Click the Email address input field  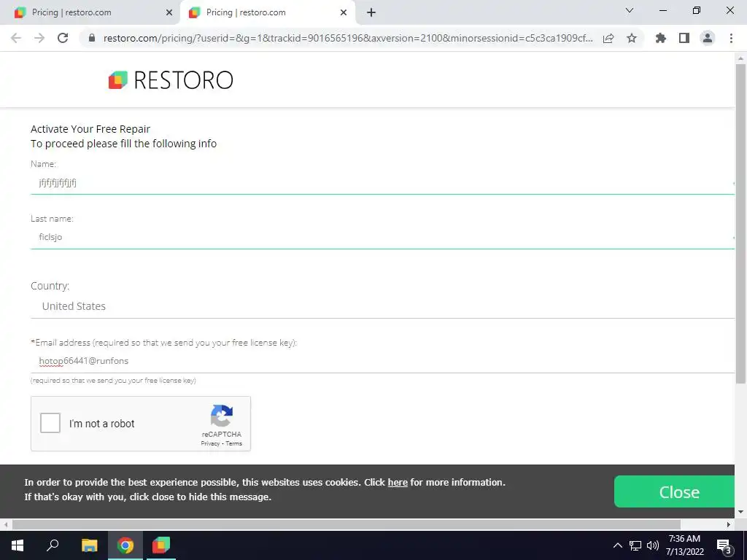[382, 361]
